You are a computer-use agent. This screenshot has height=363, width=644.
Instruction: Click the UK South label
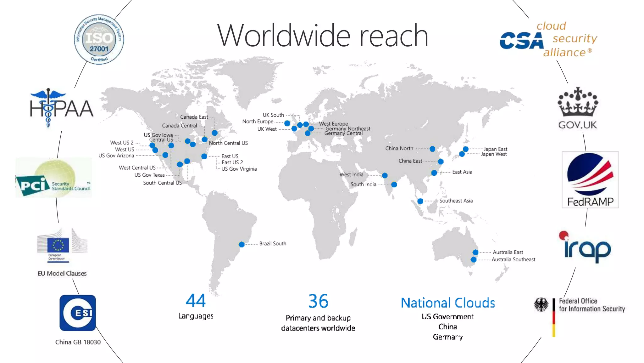coord(273,115)
